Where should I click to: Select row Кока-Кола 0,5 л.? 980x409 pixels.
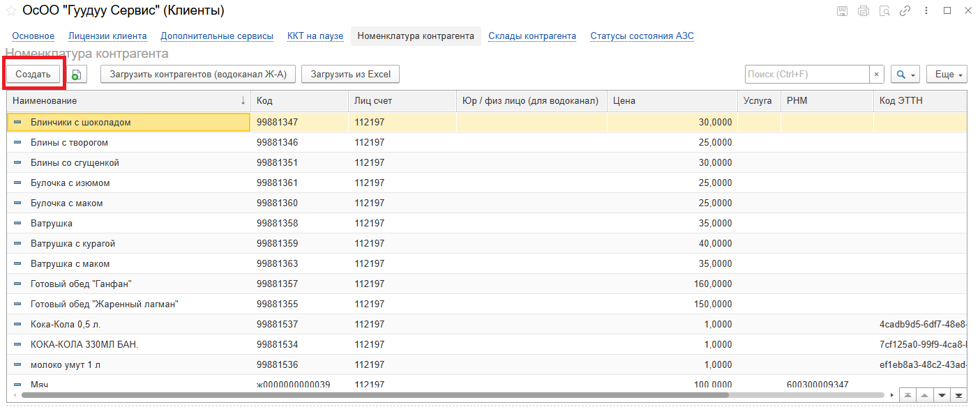point(487,324)
